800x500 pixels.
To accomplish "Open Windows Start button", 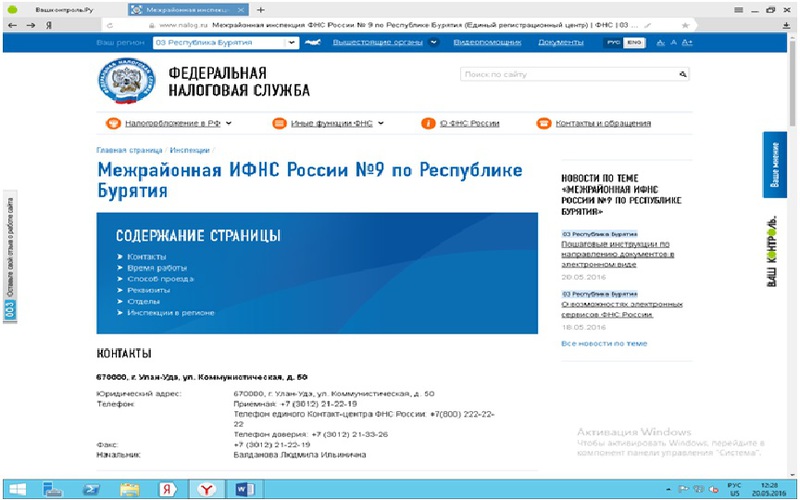I will coord(17,490).
